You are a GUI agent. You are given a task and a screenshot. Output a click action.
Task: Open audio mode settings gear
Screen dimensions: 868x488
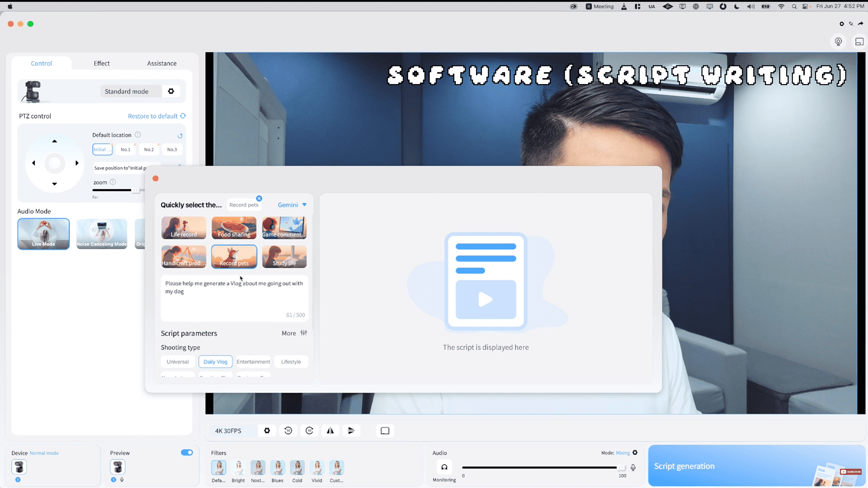[x=635, y=453]
